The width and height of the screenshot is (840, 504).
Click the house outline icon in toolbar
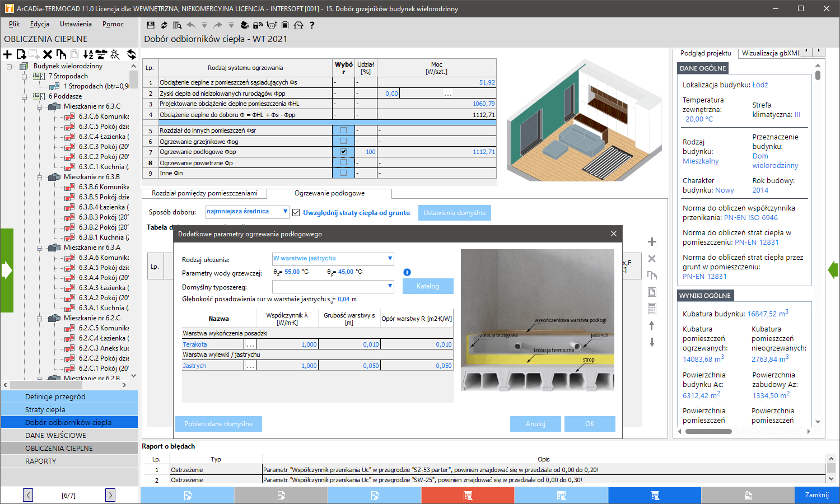(x=298, y=25)
